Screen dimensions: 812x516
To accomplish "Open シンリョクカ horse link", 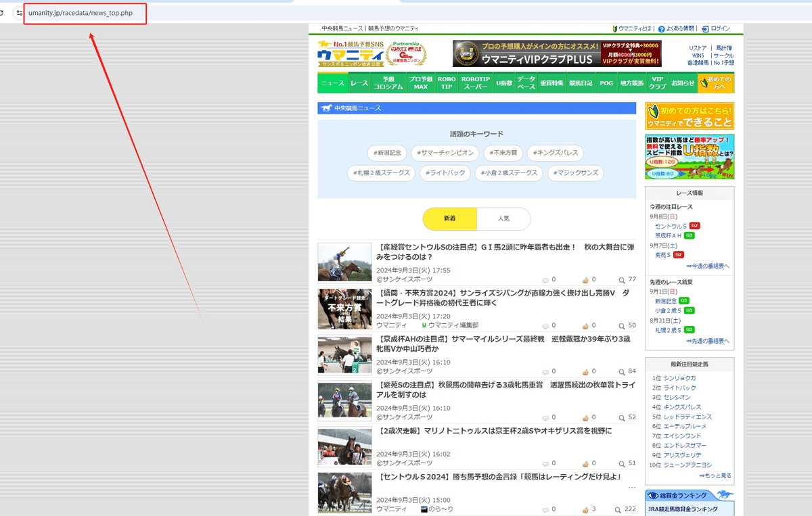I will (679, 378).
